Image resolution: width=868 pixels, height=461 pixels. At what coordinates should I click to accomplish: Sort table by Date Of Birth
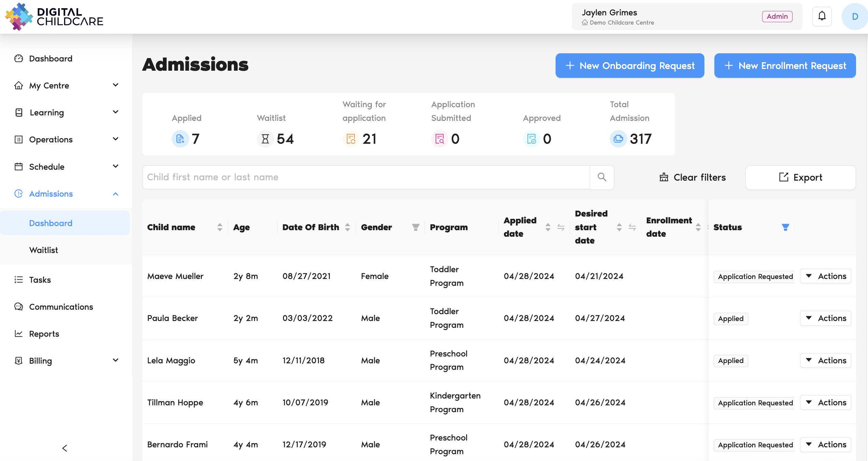(347, 227)
